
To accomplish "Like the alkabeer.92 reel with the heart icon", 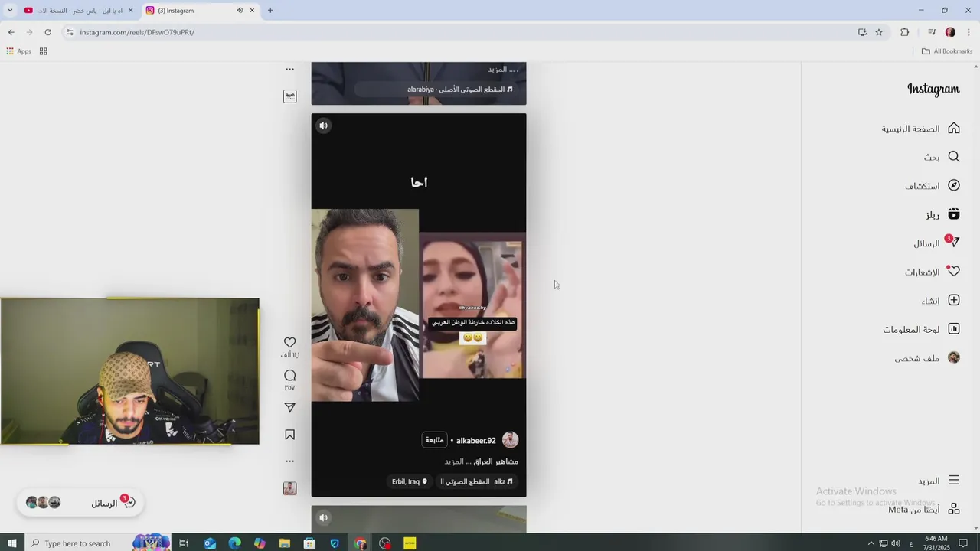I will click(x=289, y=342).
